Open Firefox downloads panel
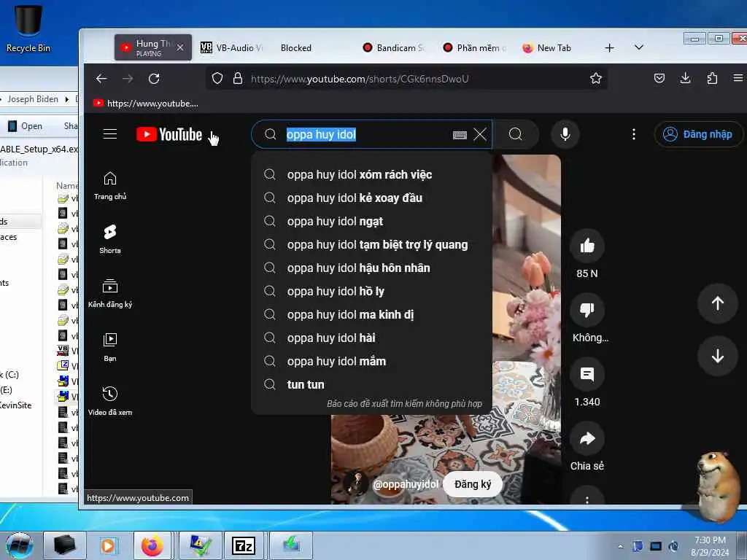The height and width of the screenshot is (560, 747). 686,79
